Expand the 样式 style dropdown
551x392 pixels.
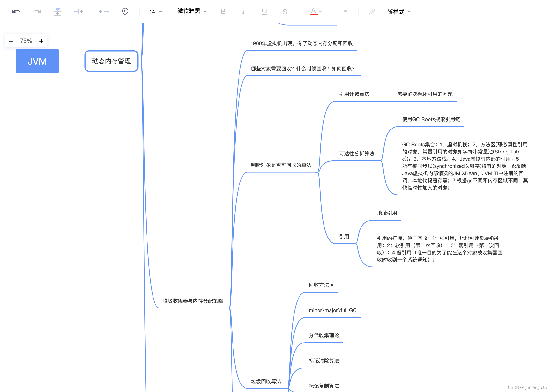click(x=399, y=12)
